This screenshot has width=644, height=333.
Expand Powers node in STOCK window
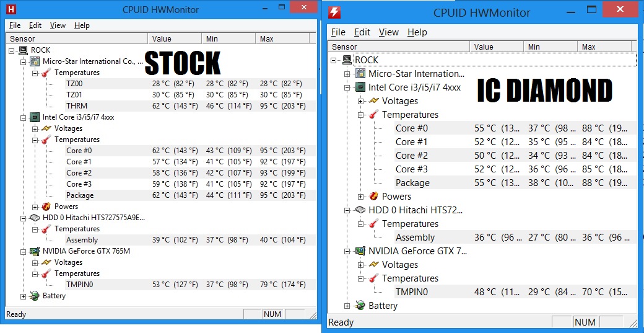point(35,206)
